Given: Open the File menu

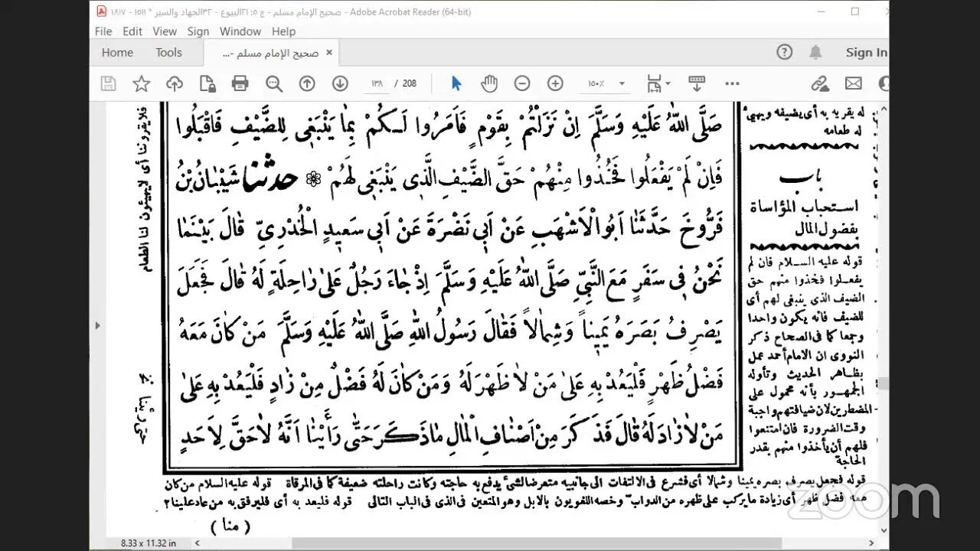Looking at the screenshot, I should (103, 31).
